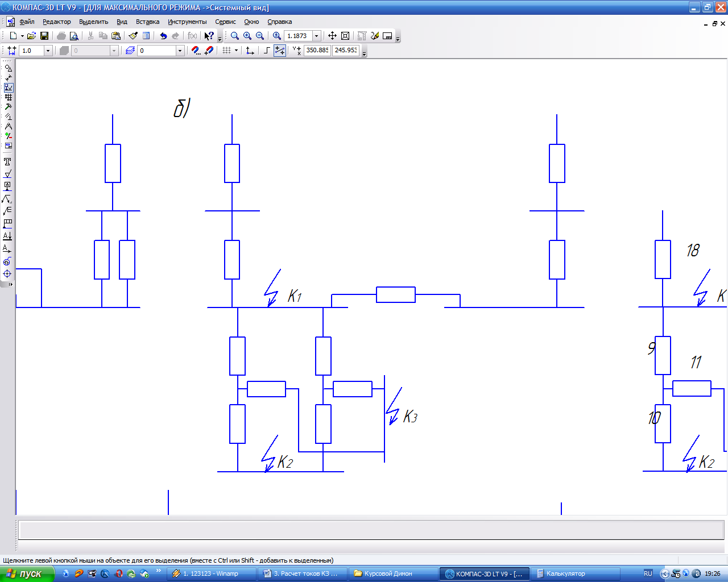
Task: Select the Leader line tool
Action: (x=7, y=198)
